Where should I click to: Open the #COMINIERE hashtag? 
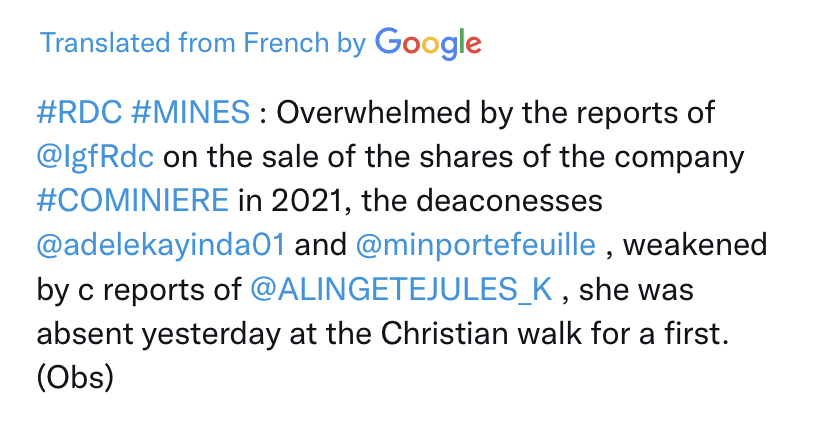click(133, 201)
